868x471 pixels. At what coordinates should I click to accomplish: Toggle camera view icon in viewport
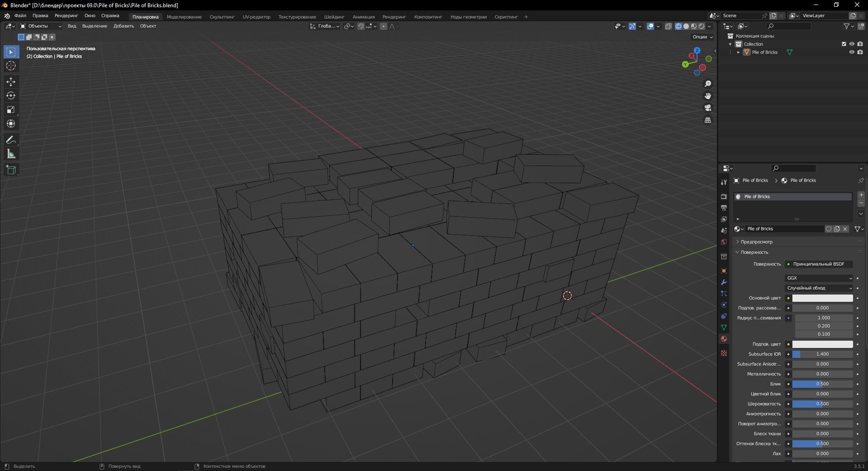pos(708,108)
